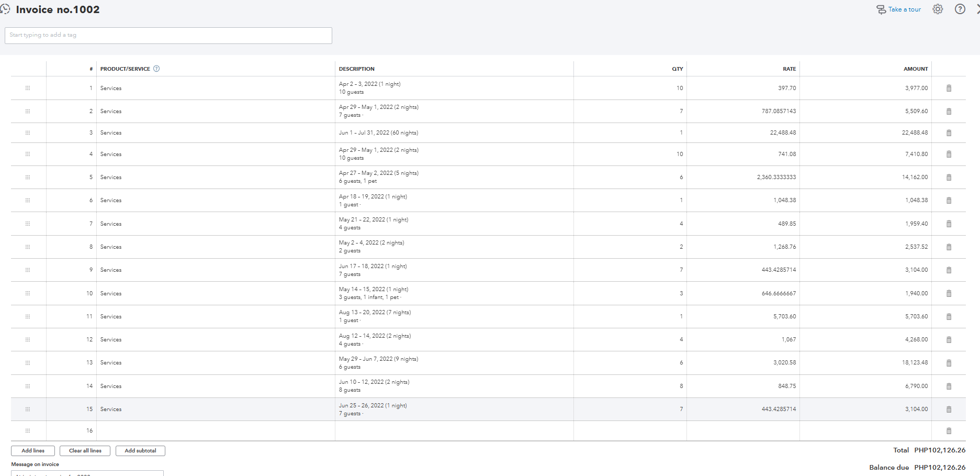Click the description cell of line 9

click(454, 270)
